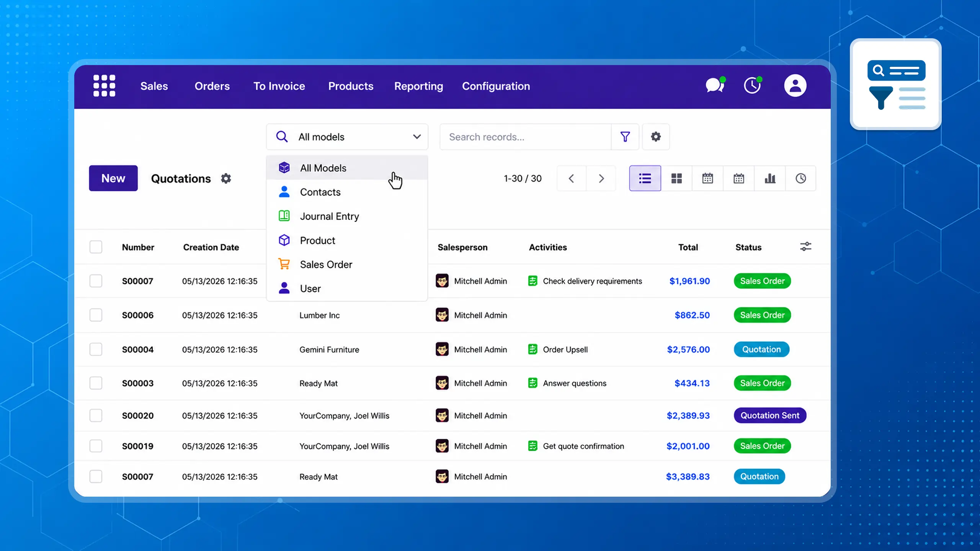Check the S00020 row checkbox
Viewport: 980px width, 551px height.
pos(96,415)
